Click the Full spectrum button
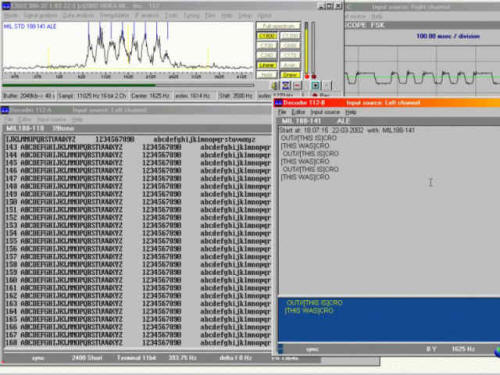This screenshot has height=375, width=500. click(278, 26)
